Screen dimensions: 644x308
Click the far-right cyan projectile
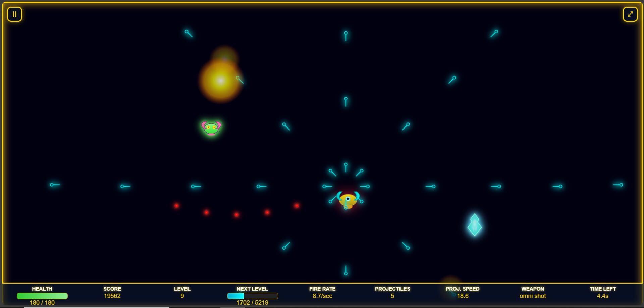[x=618, y=185]
